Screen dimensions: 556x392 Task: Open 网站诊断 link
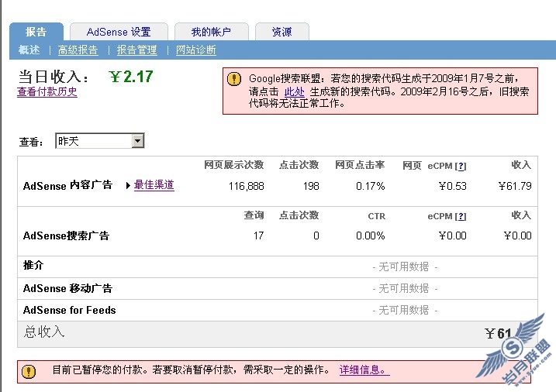[x=196, y=50]
